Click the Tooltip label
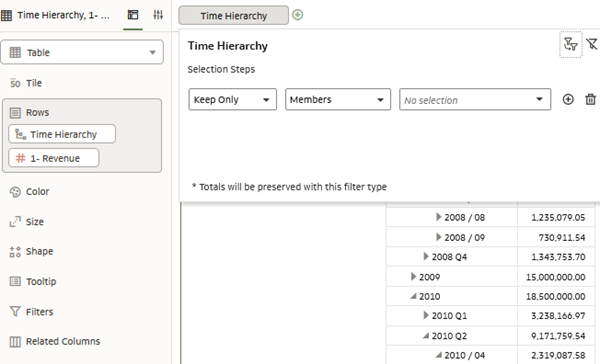Screen dimensions: 600x364 point(41,281)
